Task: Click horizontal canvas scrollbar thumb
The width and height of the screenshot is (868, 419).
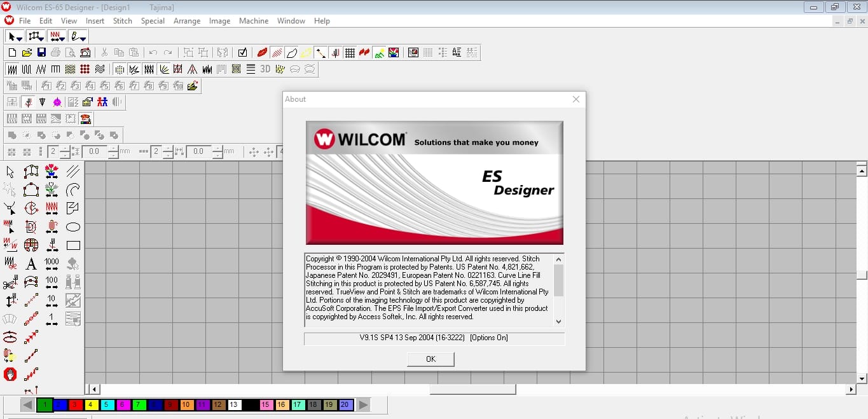Action: click(x=472, y=389)
